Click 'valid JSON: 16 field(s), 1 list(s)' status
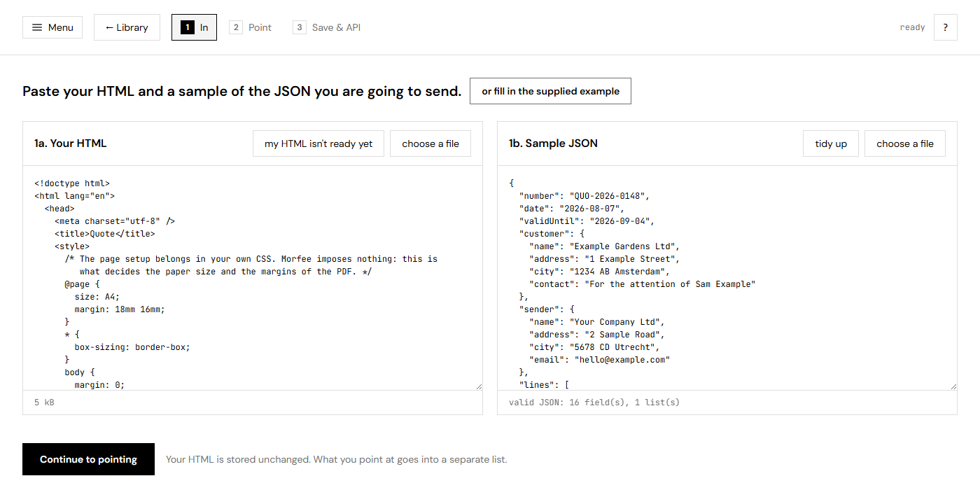Image resolution: width=980 pixels, height=504 pixels. tap(594, 402)
